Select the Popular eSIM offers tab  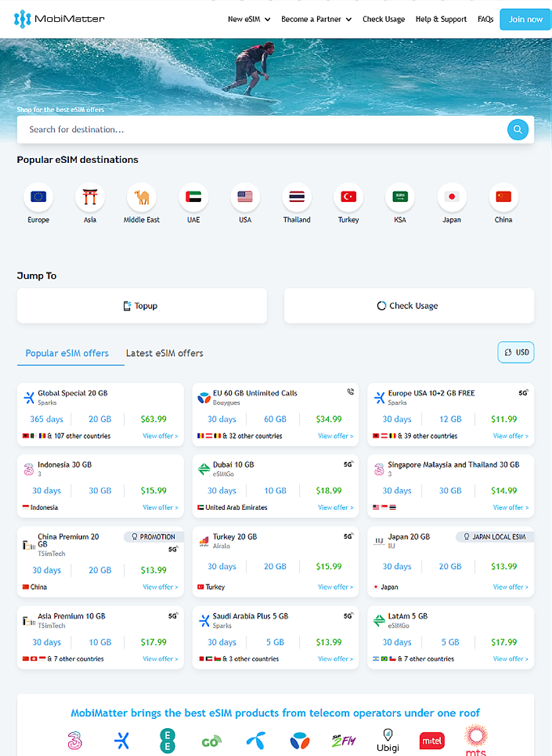tap(67, 353)
